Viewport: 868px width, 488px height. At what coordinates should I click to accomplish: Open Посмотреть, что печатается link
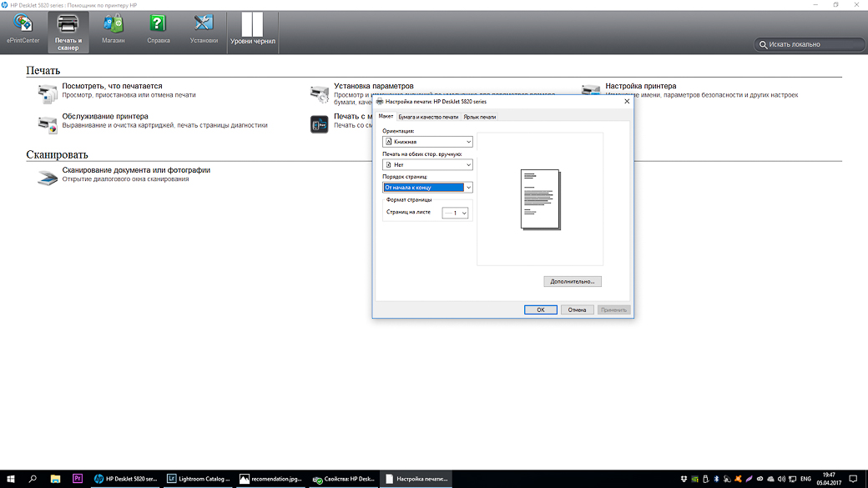coord(112,86)
